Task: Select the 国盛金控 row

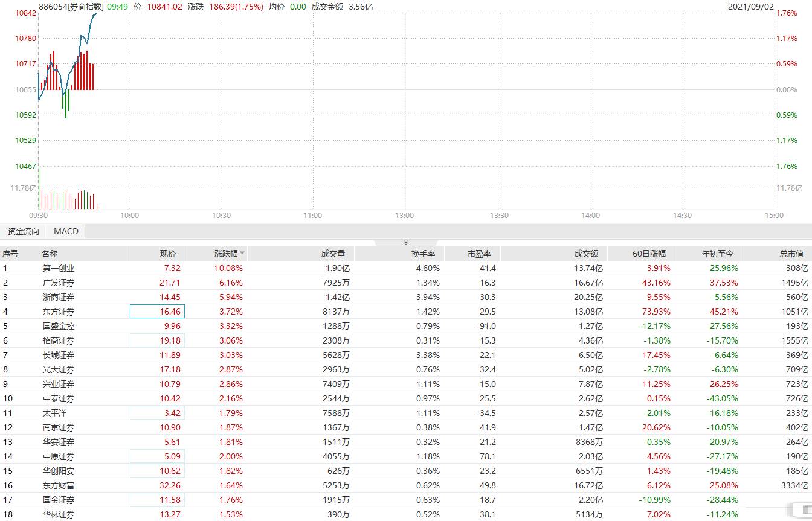Action: tap(406, 326)
